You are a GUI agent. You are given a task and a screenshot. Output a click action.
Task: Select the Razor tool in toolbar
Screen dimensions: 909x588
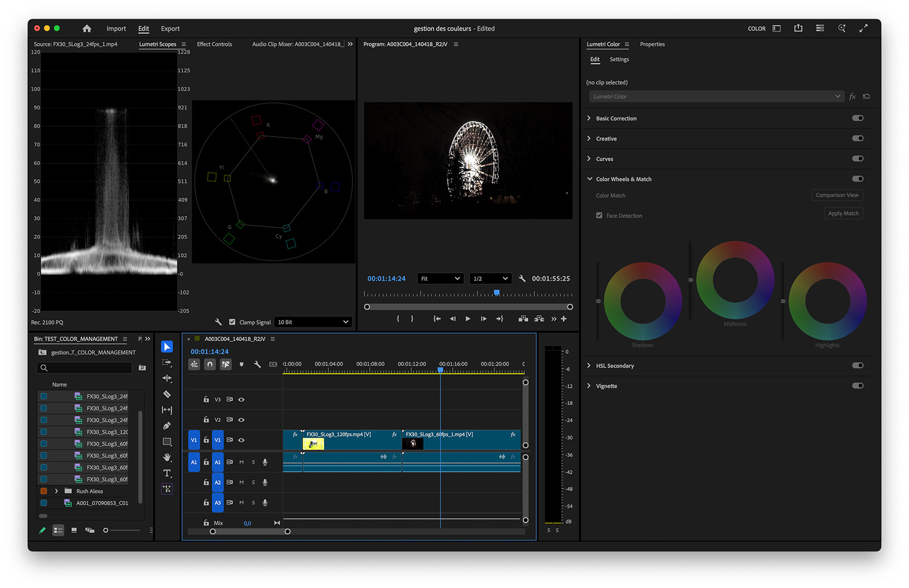point(167,394)
